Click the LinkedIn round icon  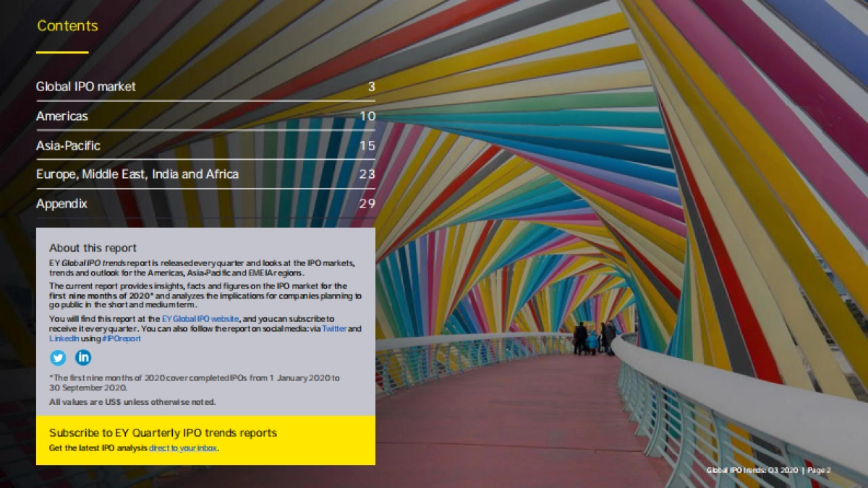(83, 357)
